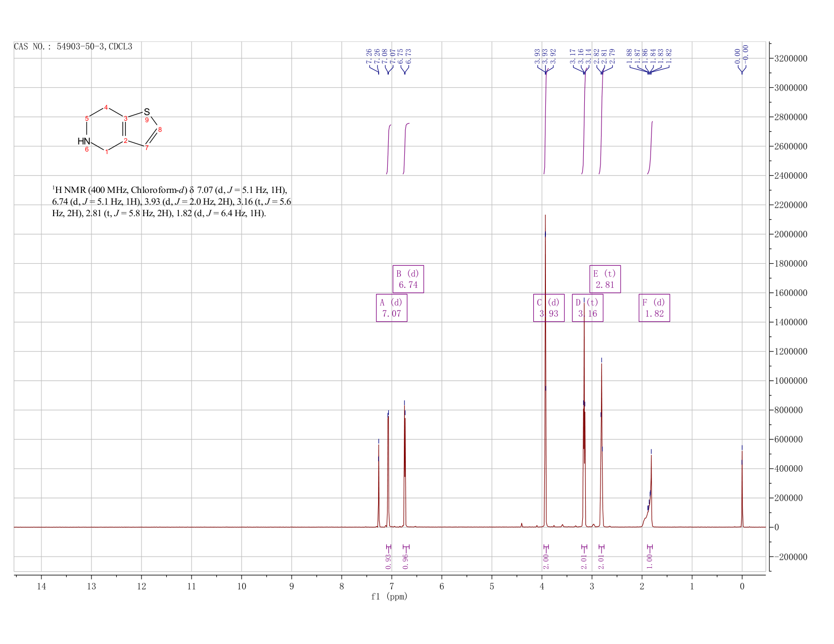Click the chloroform solvent peak at 7.26 ppm
Image resolution: width=834 pixels, height=644 pixels.
coord(379,485)
